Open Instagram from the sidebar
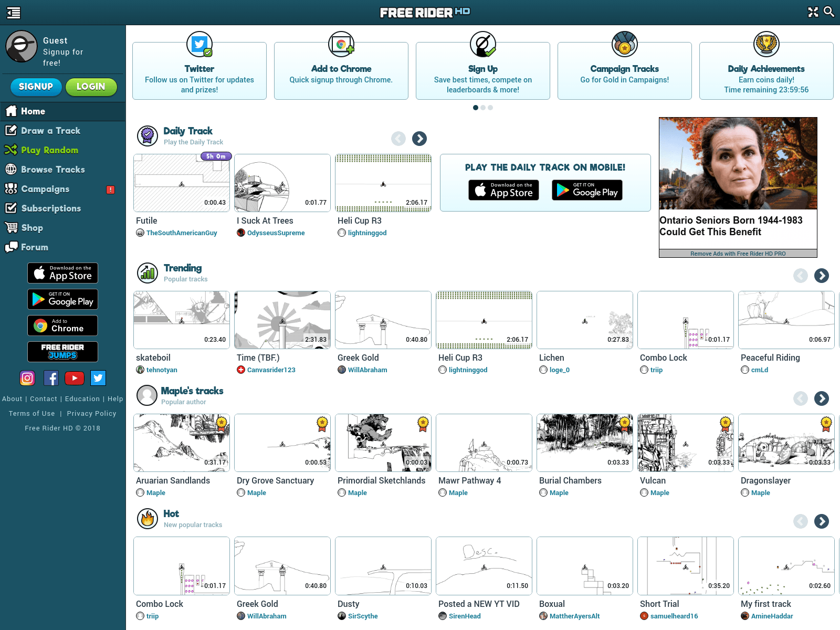Screen dimensions: 840x630 pos(27,378)
